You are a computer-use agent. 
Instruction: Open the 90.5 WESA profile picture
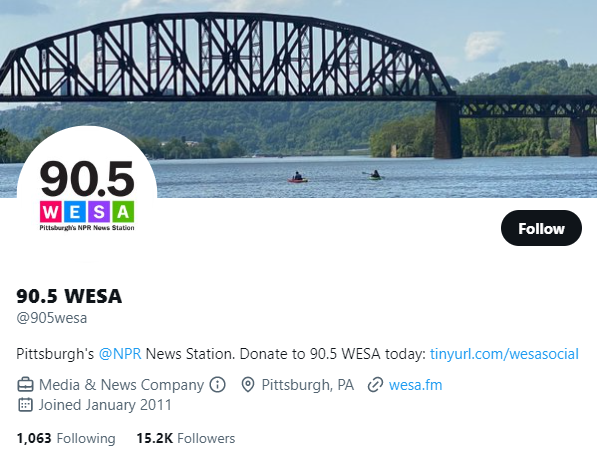87,196
